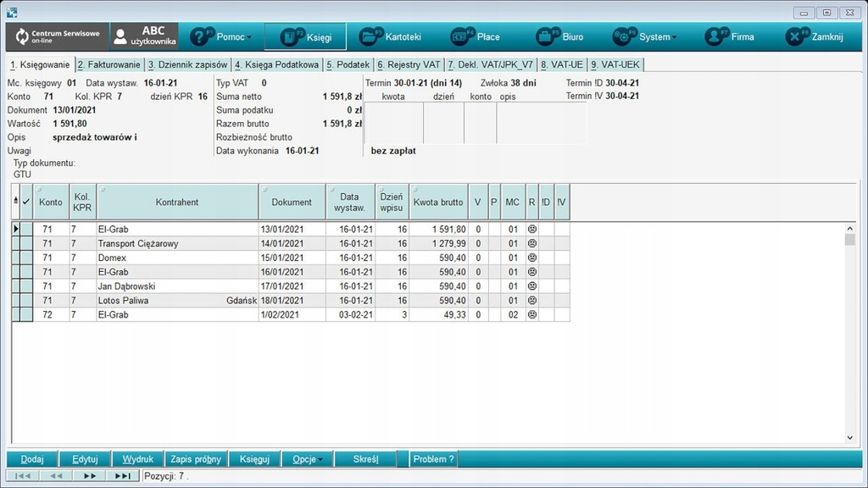Click the Zapis próbny button
868x488 pixels.
(x=196, y=459)
